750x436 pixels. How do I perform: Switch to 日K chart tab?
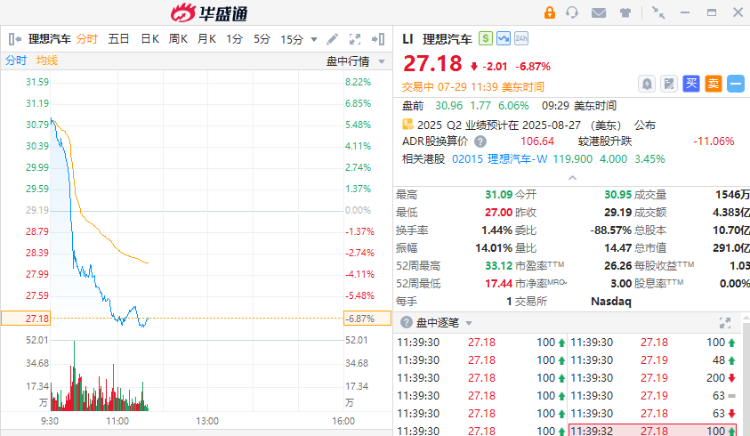(150, 39)
